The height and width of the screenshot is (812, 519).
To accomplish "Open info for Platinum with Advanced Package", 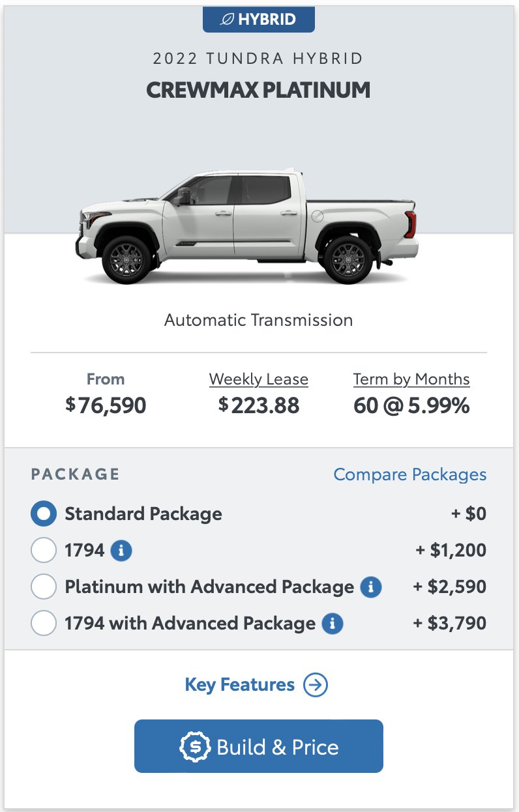I will (371, 587).
